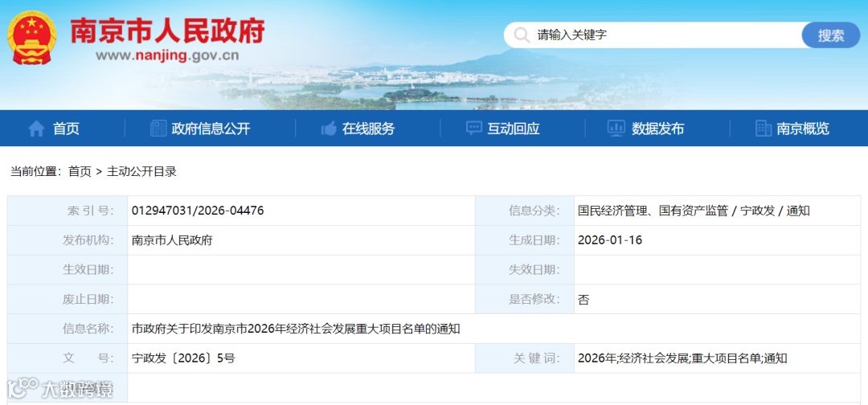Click the 搜索 search button

(x=831, y=35)
